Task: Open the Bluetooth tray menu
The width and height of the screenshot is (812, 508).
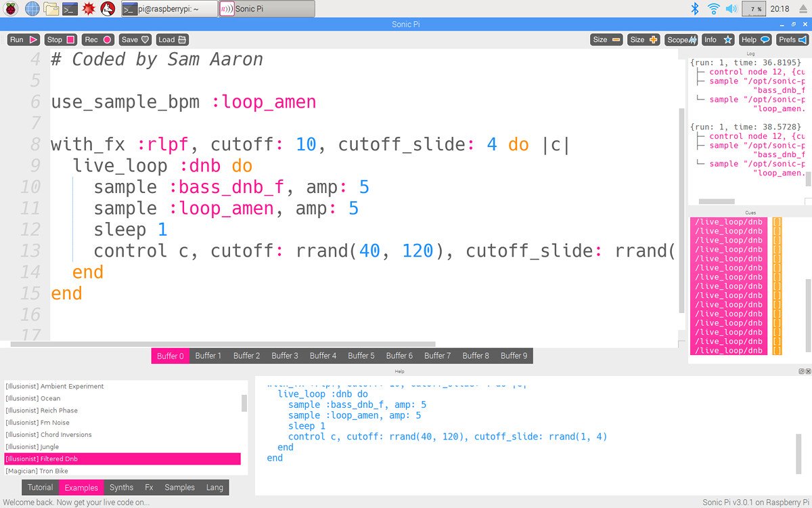Action: click(694, 9)
